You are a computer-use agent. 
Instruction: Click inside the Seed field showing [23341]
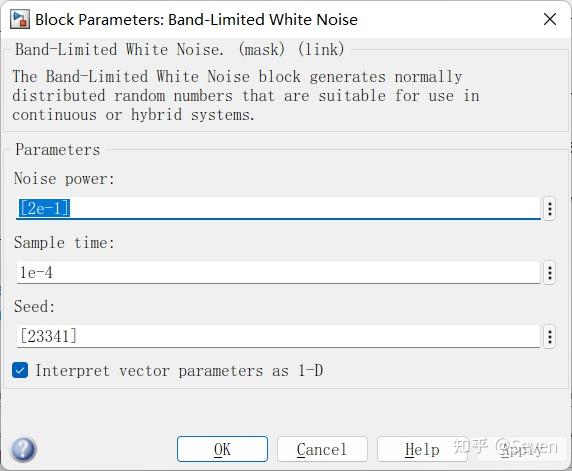point(278,336)
